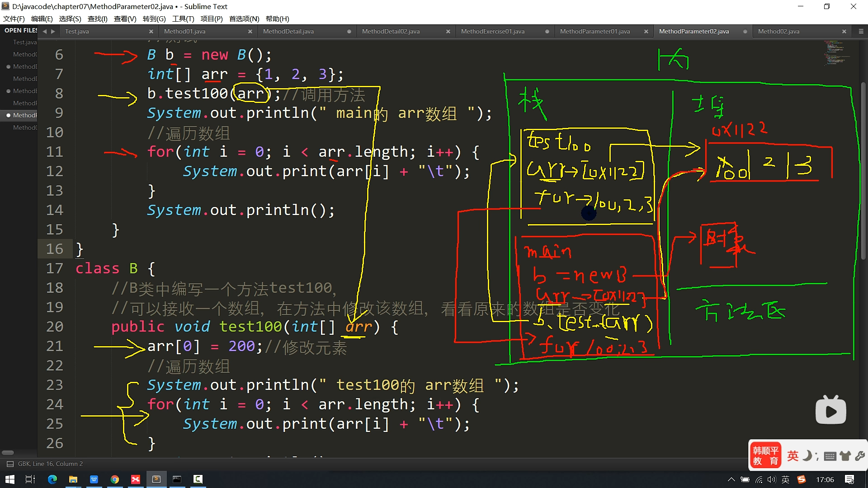Open the Sogou soft keyboard icon
The image size is (868, 488).
tap(830, 456)
